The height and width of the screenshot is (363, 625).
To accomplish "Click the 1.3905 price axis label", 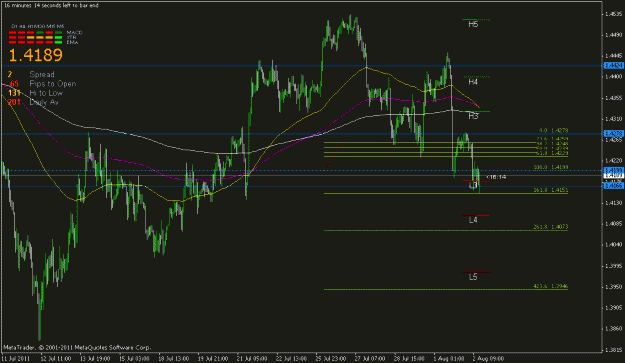I will [613, 308].
